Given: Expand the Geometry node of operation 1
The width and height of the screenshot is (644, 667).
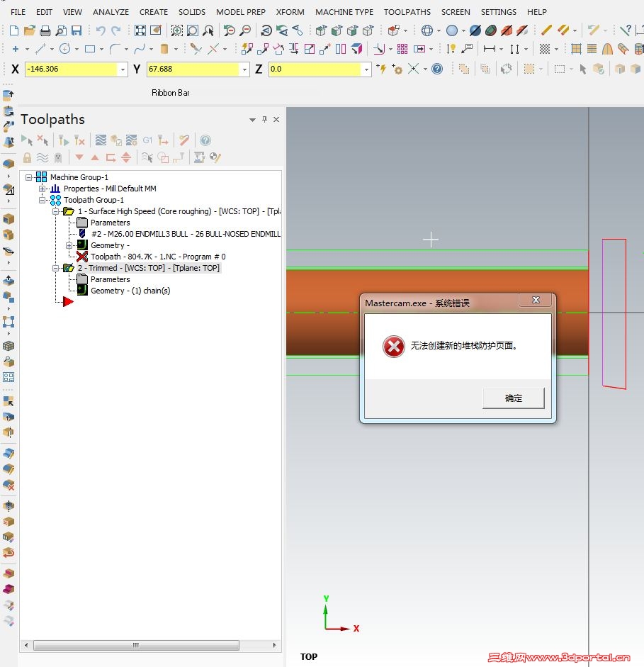Looking at the screenshot, I should point(69,245).
